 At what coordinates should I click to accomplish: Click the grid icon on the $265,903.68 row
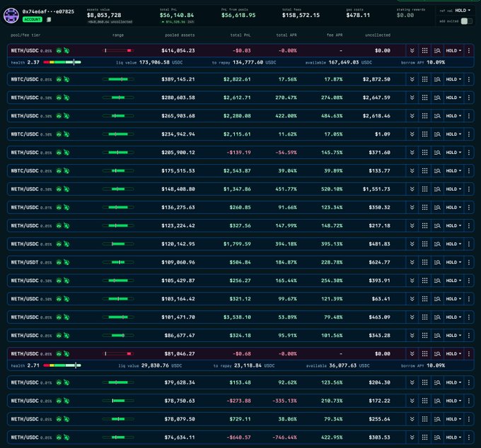(424, 116)
